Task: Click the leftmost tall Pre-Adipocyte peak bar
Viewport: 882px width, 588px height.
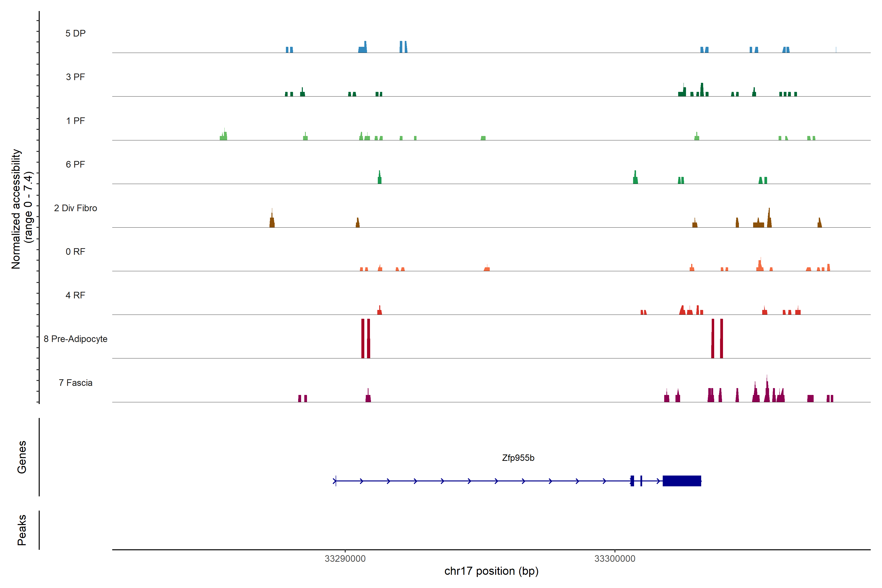Action: pyautogui.click(x=363, y=339)
